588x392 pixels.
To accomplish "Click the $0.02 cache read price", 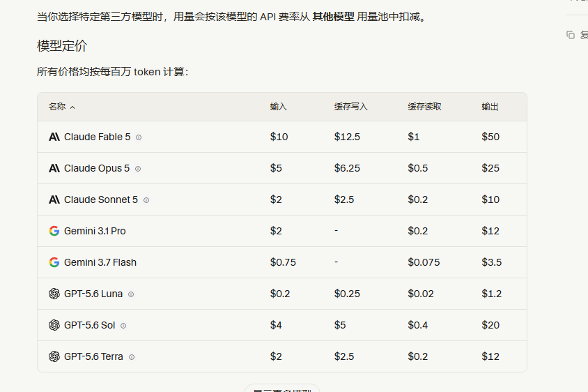I will pos(421,294).
